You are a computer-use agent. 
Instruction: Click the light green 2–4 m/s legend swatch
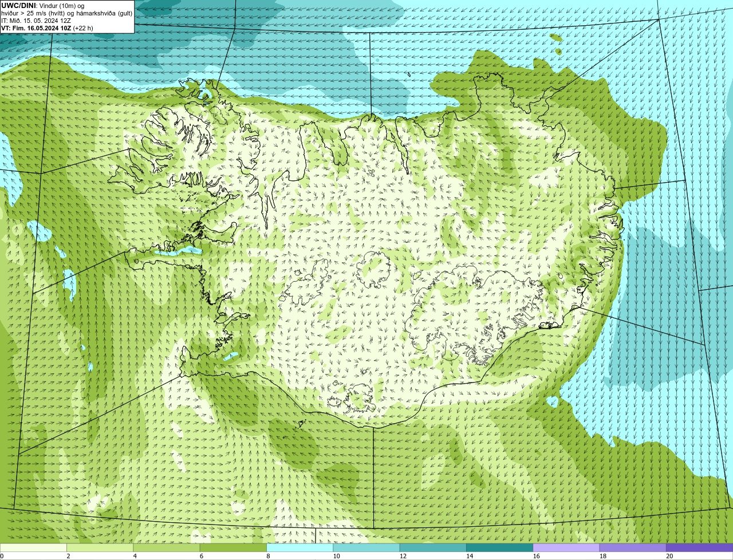pyautogui.click(x=100, y=547)
